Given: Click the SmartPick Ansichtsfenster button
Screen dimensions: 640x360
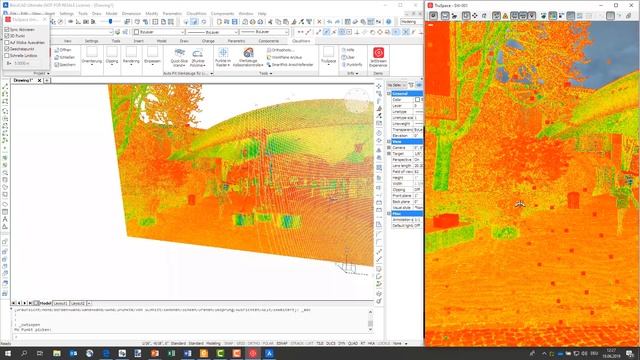Looking at the screenshot, I should click(290, 64).
